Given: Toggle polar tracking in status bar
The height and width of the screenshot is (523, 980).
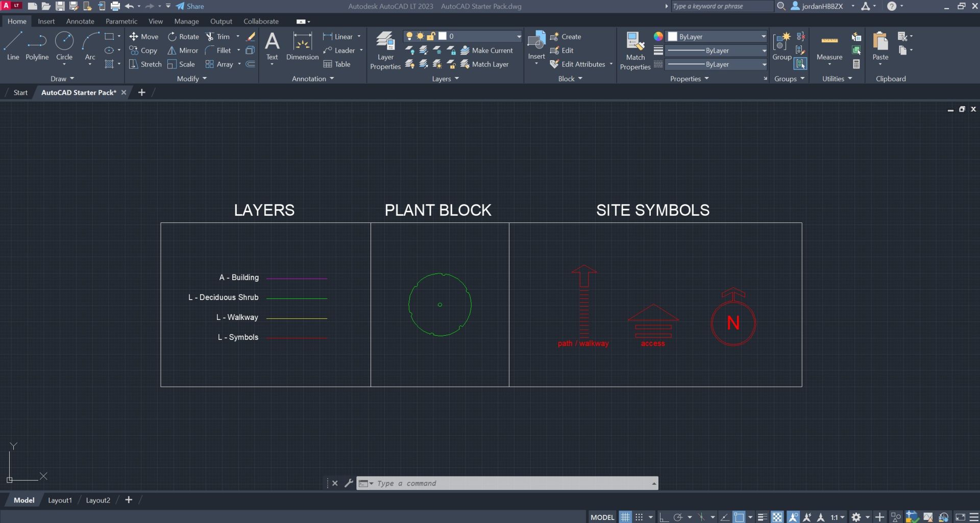Looking at the screenshot, I should click(678, 517).
